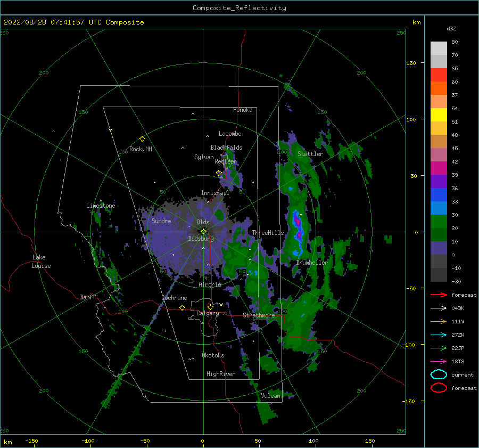Click the yellow diamond marker near RockyMH

pyautogui.click(x=142, y=139)
